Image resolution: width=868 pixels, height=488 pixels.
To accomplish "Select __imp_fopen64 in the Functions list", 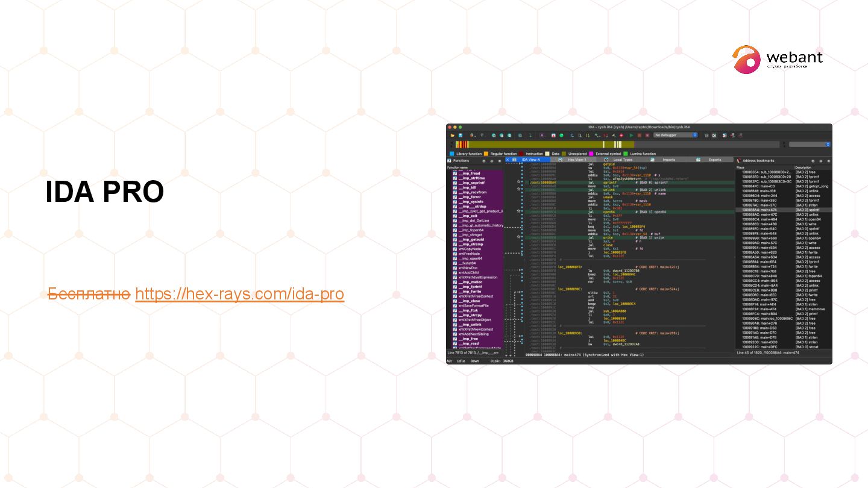I will pyautogui.click(x=477, y=230).
